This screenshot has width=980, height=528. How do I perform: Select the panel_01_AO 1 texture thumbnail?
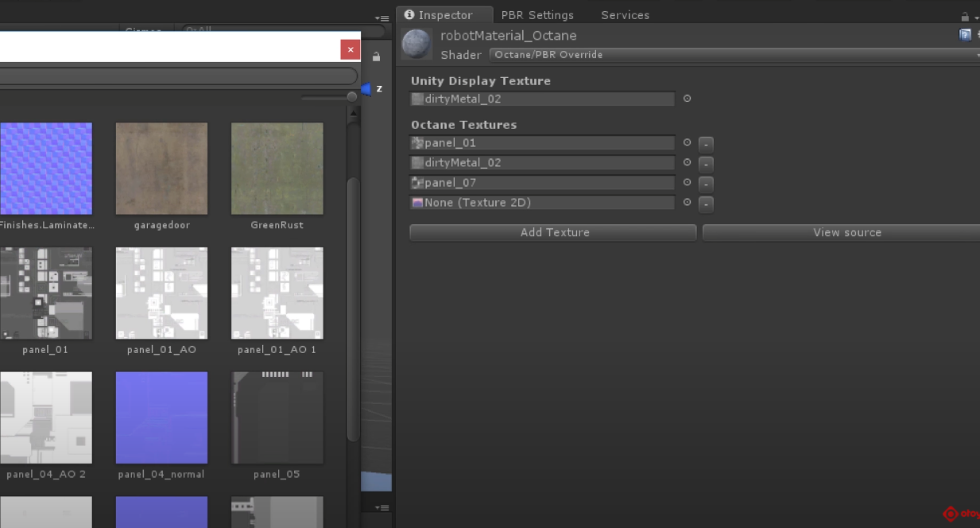pyautogui.click(x=277, y=293)
